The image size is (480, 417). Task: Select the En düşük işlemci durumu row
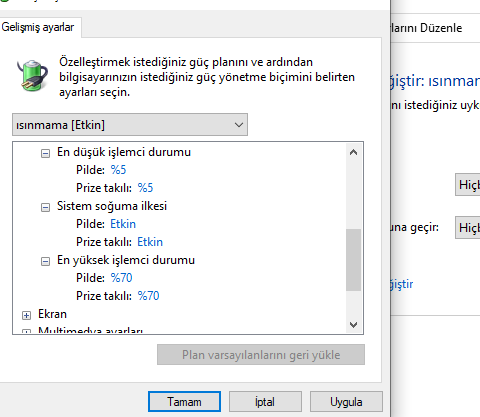[x=124, y=152]
